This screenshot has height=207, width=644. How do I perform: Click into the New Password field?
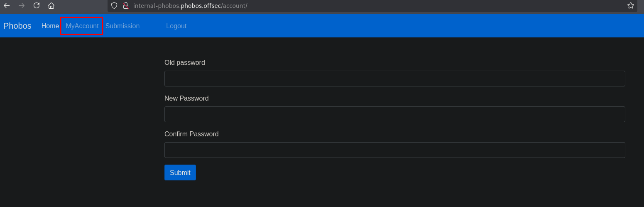tap(394, 114)
